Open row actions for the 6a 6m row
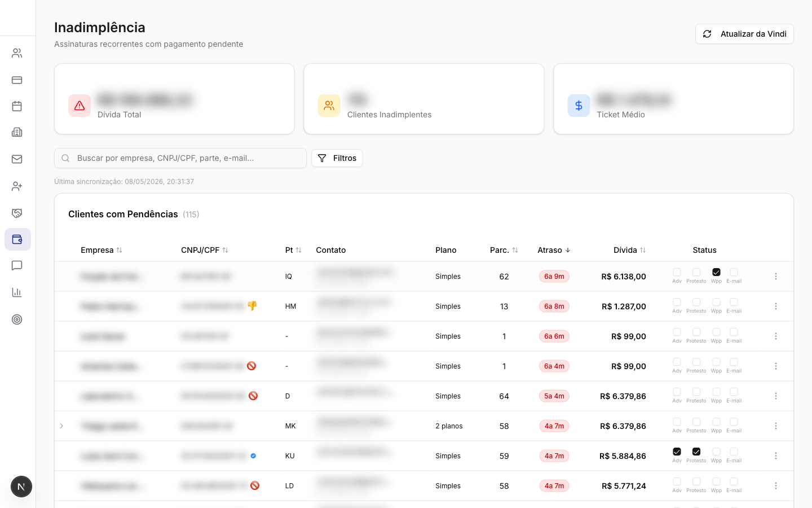812x508 pixels. tap(776, 336)
